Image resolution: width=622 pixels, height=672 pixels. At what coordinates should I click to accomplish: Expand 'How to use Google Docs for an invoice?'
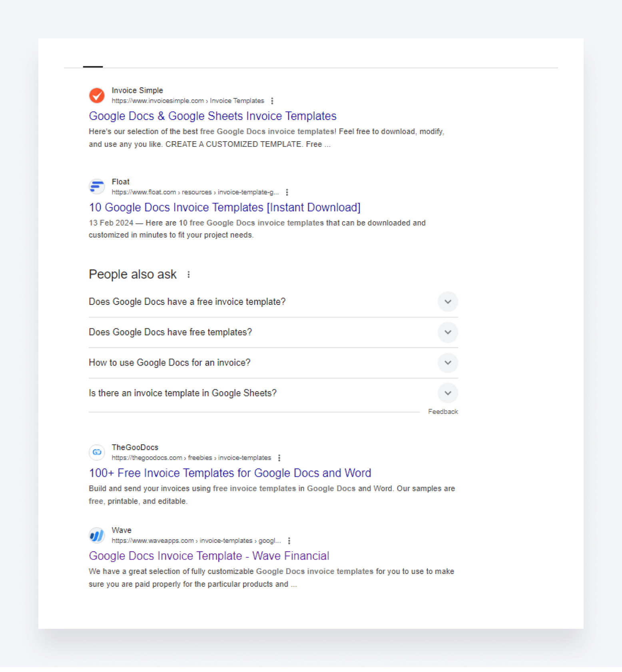click(448, 363)
